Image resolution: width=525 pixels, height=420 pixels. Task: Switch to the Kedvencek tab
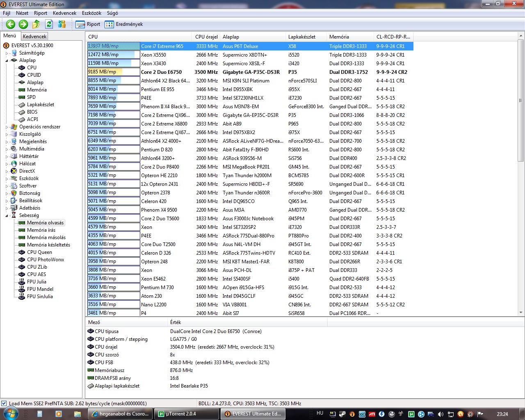(x=35, y=37)
